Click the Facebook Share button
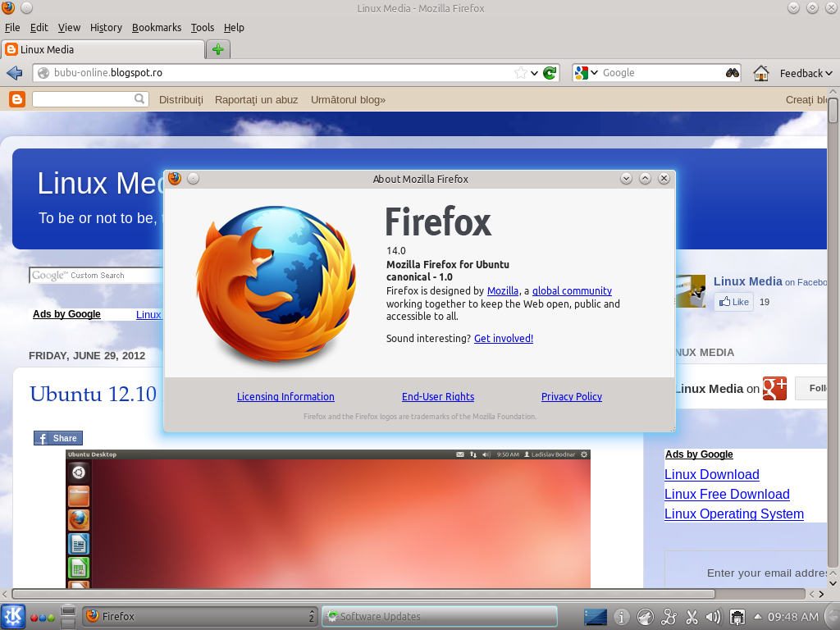Image resolution: width=840 pixels, height=630 pixels. (58, 438)
